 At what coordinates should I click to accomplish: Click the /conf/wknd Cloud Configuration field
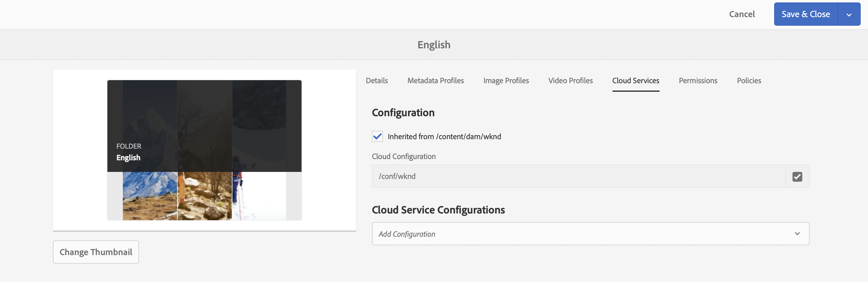coord(578,176)
